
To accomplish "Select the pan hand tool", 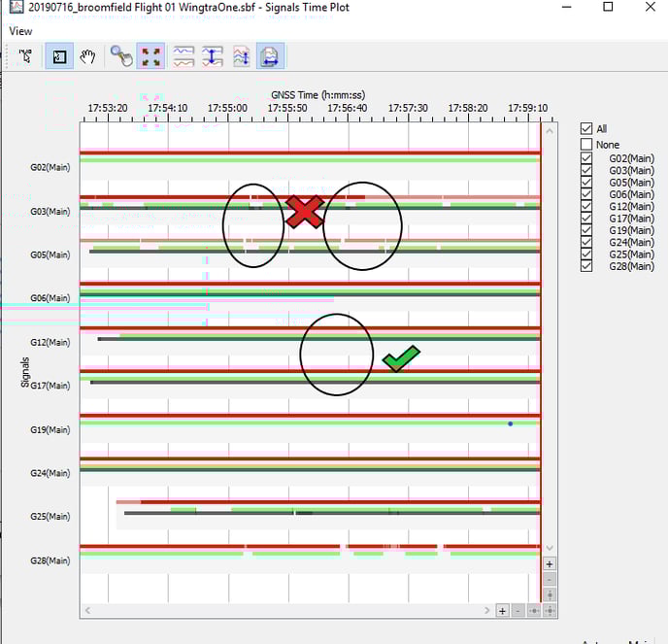I will [87, 57].
